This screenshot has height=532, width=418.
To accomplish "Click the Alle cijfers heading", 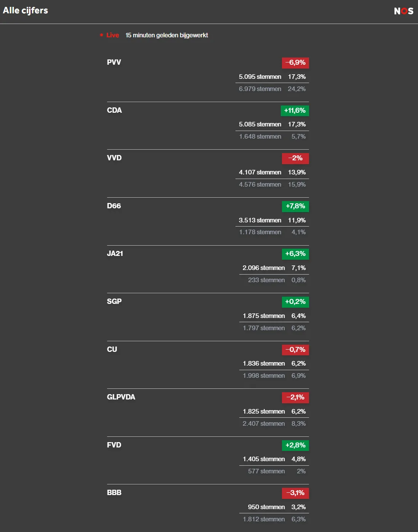I will [26, 10].
